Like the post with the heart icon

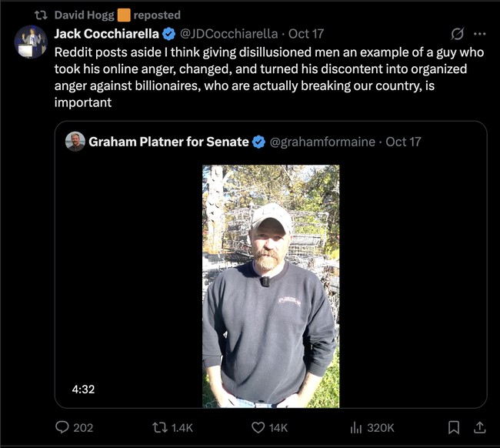(x=255, y=427)
